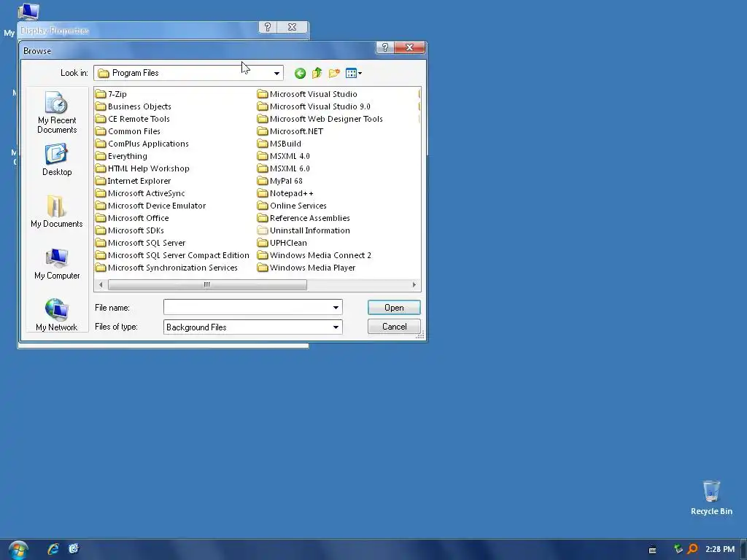Select the Business Objects folder
The width and height of the screenshot is (747, 560).
(x=133, y=106)
